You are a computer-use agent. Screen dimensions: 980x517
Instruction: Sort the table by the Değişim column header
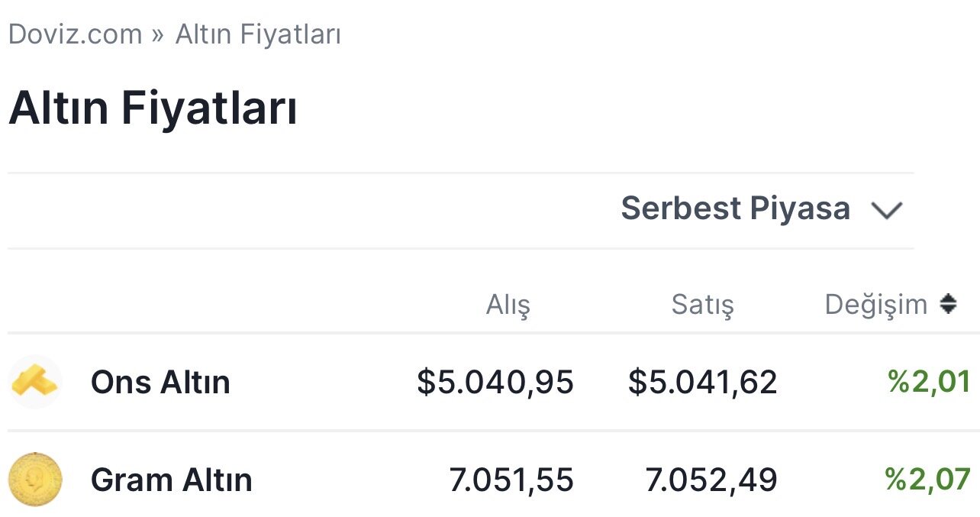[x=875, y=305]
